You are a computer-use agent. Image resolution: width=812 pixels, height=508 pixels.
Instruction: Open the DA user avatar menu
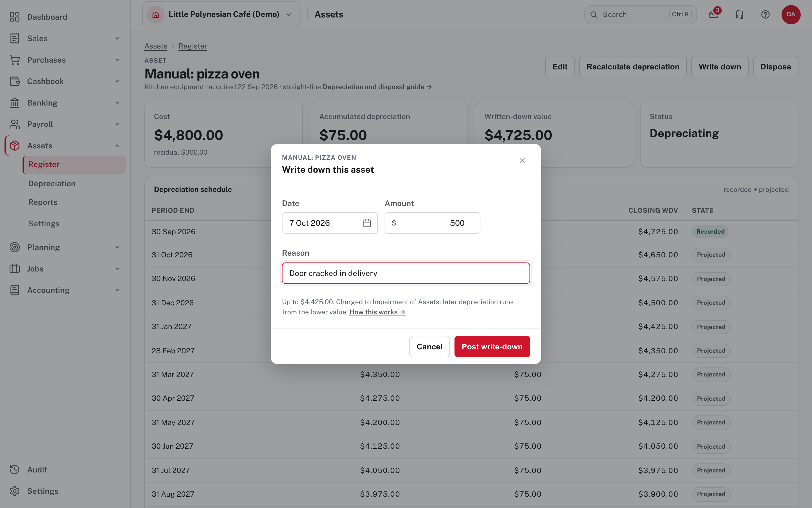[x=791, y=14]
